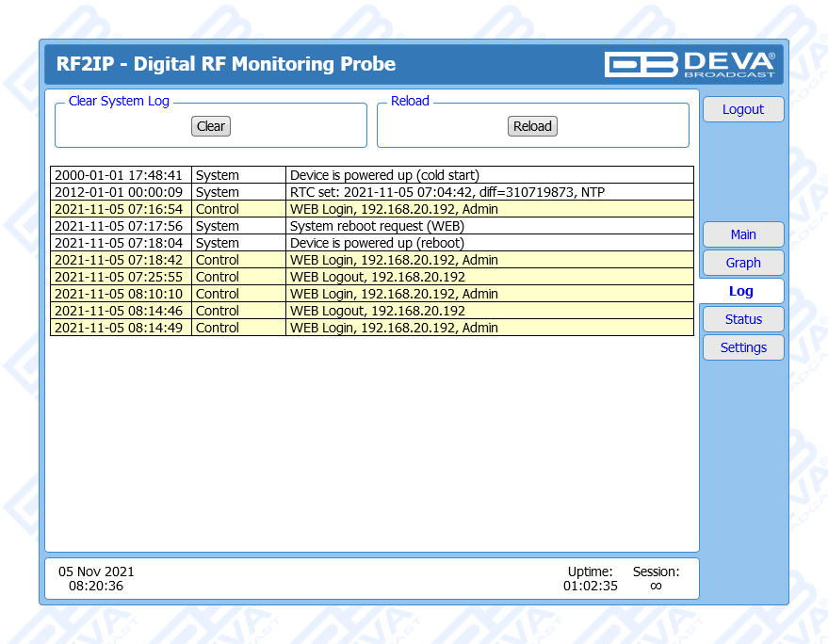Select the System reboot request (WEB) row

[x=377, y=226]
